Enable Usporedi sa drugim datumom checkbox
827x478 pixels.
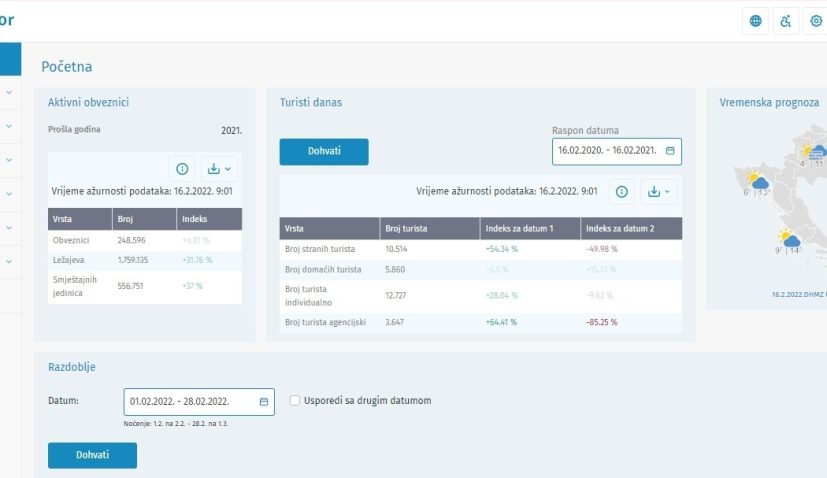[295, 401]
